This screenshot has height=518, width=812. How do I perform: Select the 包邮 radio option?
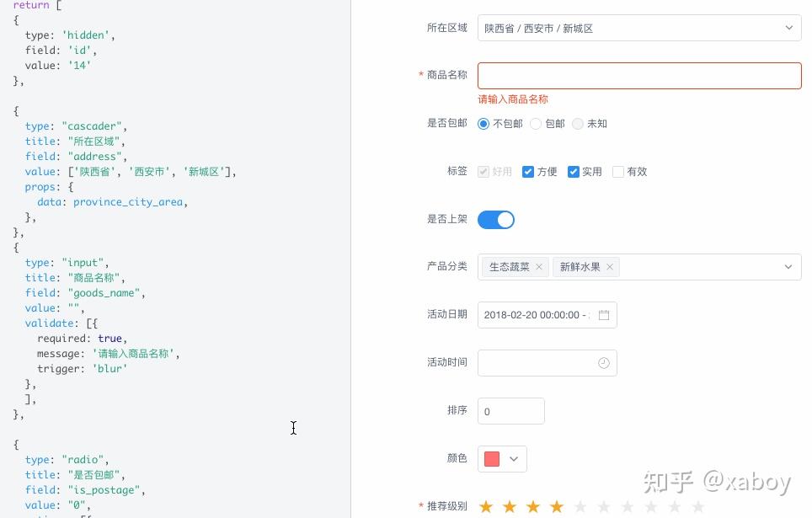[x=536, y=124]
